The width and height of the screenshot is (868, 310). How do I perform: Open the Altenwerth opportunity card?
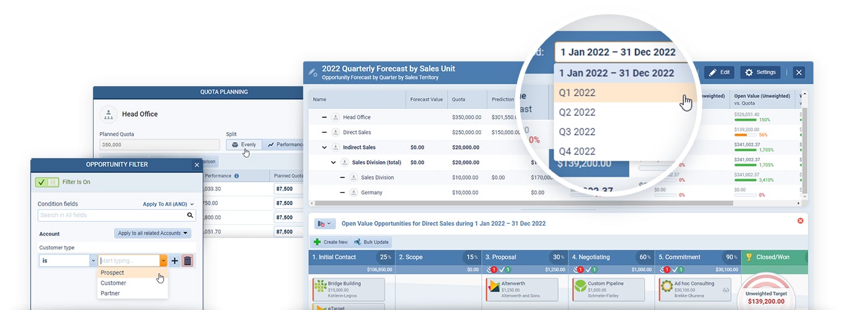[x=521, y=290]
